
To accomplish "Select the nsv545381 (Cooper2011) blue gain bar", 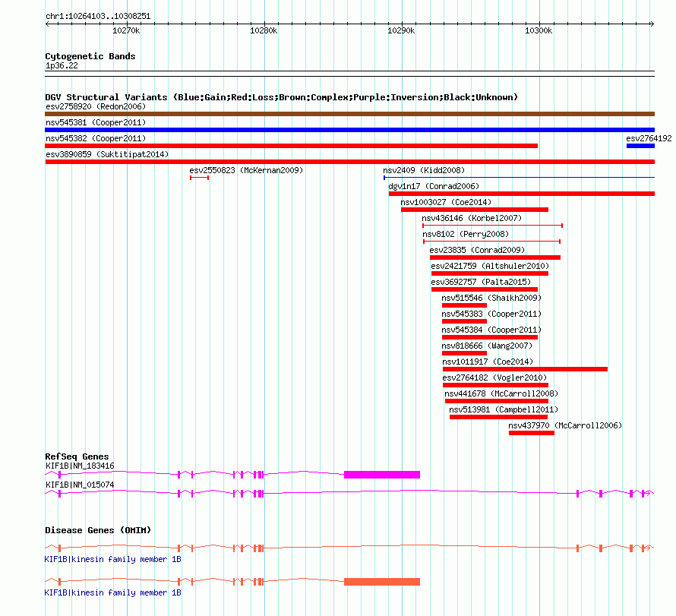I will point(349,130).
